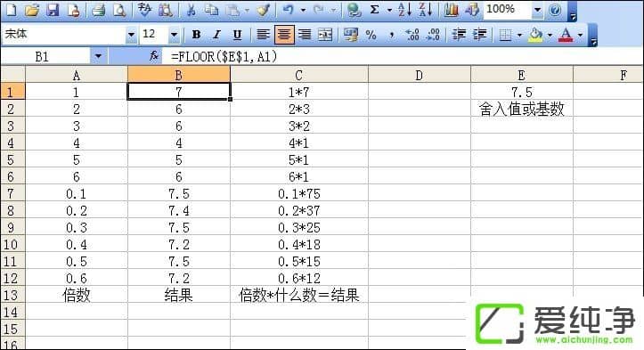This screenshot has width=644, height=350.
Task: Toggle Italic formatting
Action: [216, 35]
